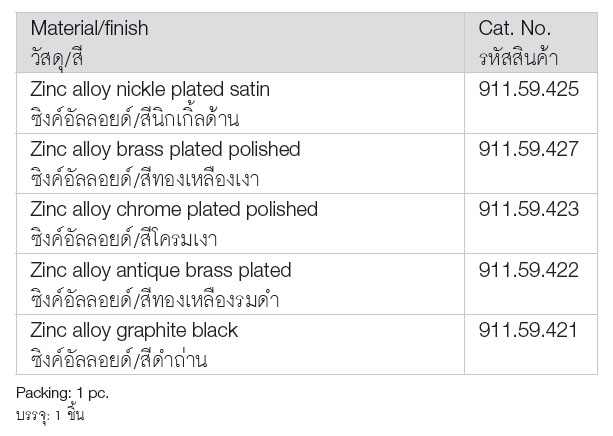Viewport: 613px width, 436px height.
Task: Select the Zinc alloy nickle plated satin row
Action: tap(306, 103)
